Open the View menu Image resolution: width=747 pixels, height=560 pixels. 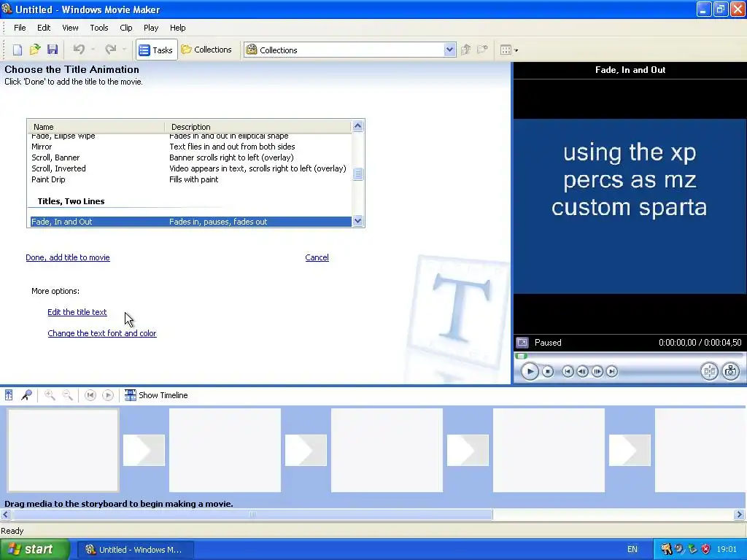click(70, 28)
